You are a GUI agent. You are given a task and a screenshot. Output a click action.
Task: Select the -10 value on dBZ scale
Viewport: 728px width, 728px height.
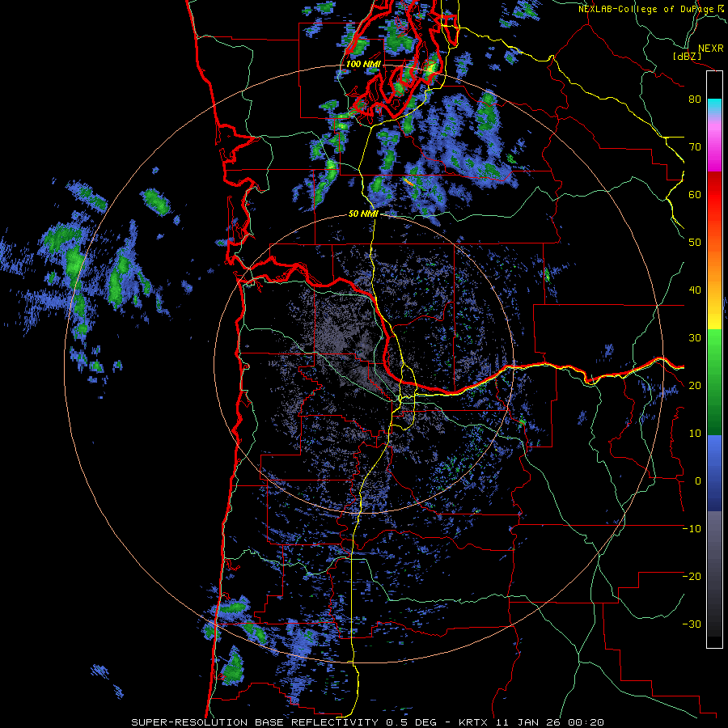(692, 529)
